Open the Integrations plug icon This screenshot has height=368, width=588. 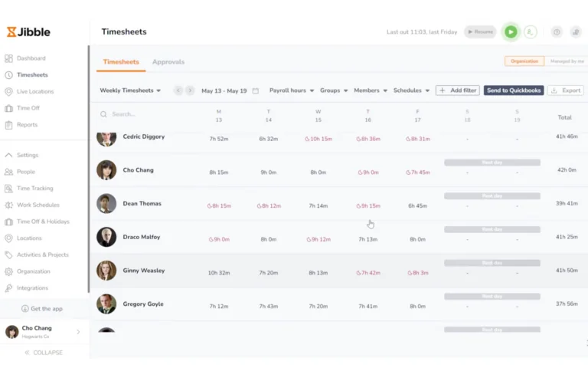tap(8, 288)
